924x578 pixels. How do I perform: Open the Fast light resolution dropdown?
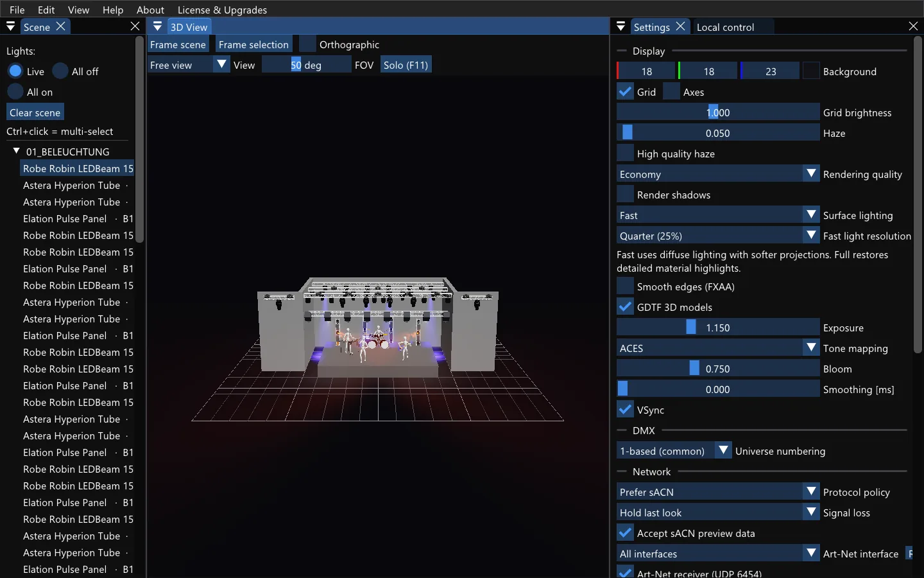[718, 236]
